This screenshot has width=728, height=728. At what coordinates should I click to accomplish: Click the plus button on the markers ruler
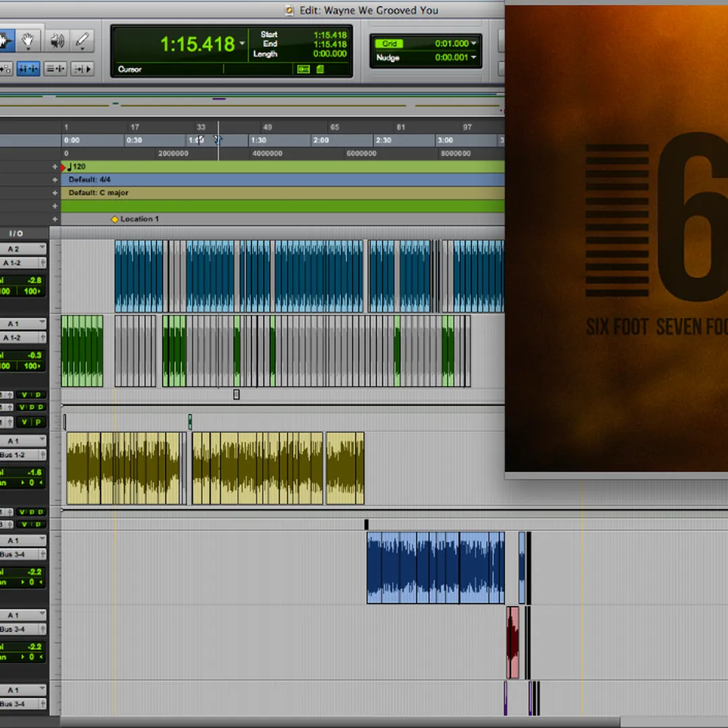[x=55, y=219]
